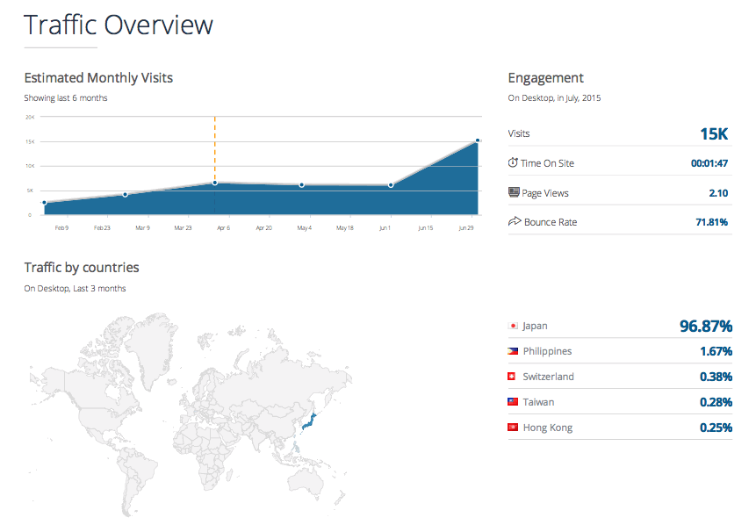Select the first data point on the visits chart
Screen dimensions: 756x532
[44, 203]
